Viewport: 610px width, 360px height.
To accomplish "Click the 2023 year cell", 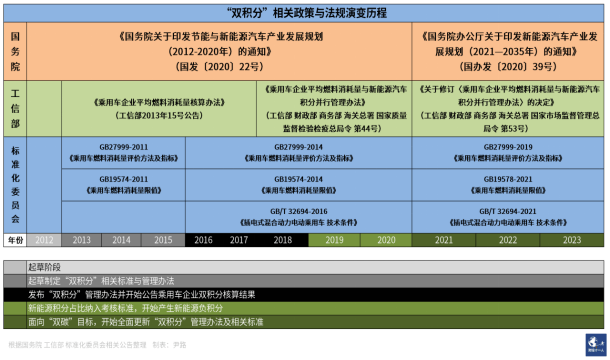I will [x=571, y=240].
